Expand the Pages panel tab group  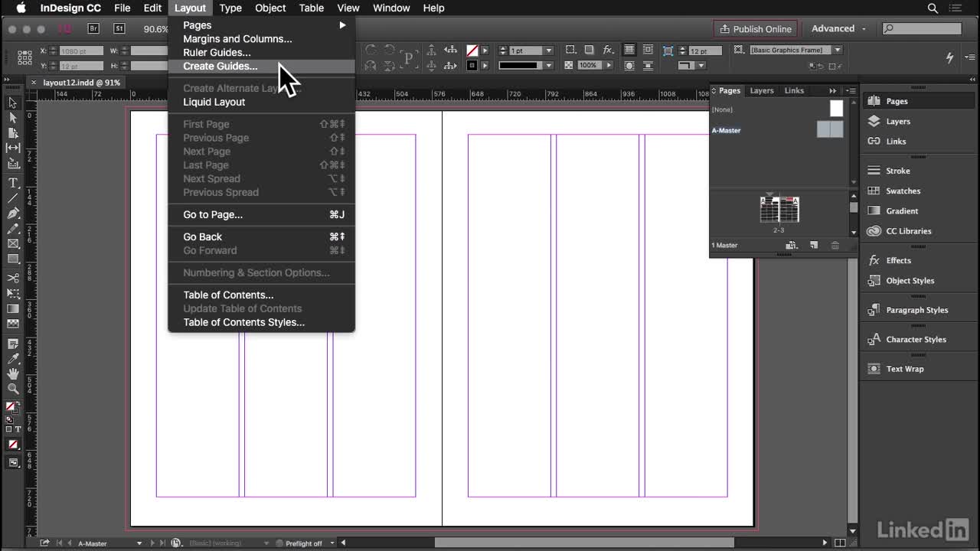(833, 90)
